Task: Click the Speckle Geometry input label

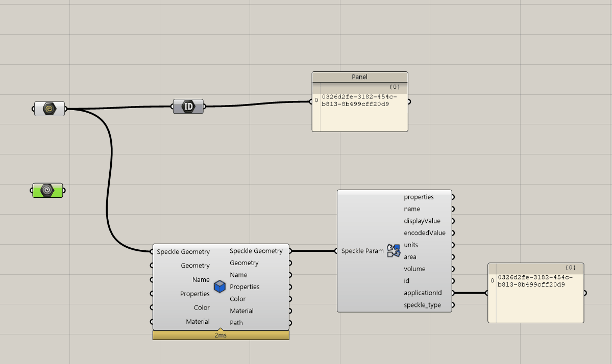Action: 183,252
